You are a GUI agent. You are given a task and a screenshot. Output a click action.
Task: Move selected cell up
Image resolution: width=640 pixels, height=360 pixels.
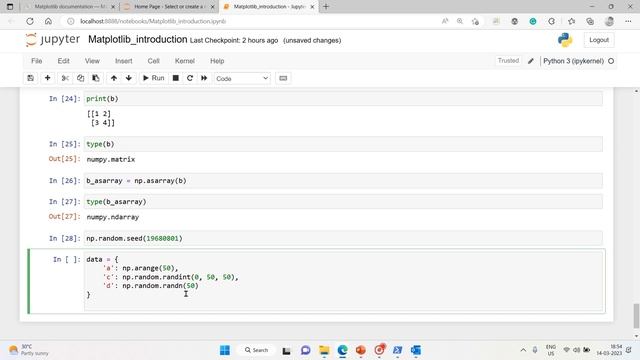click(x=114, y=78)
